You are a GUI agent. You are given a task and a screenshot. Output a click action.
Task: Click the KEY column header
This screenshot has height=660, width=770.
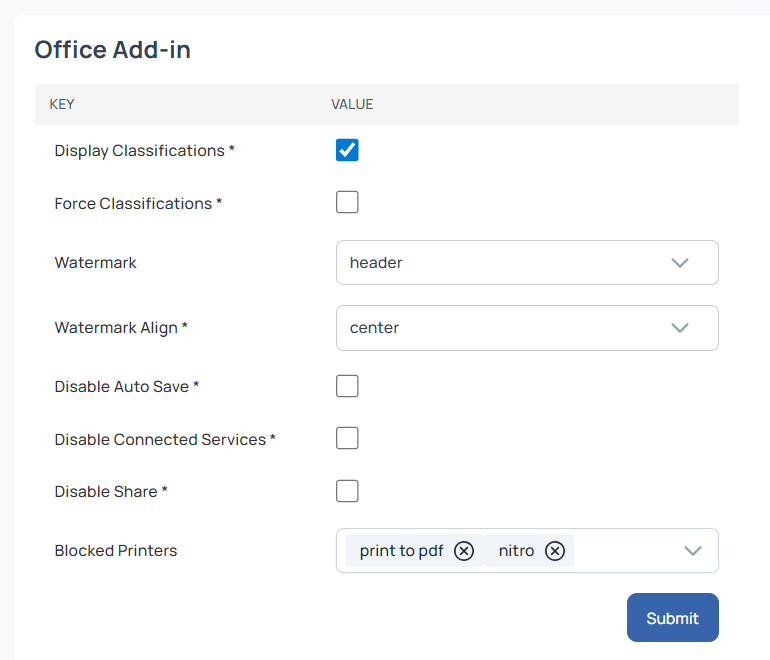pyautogui.click(x=62, y=104)
